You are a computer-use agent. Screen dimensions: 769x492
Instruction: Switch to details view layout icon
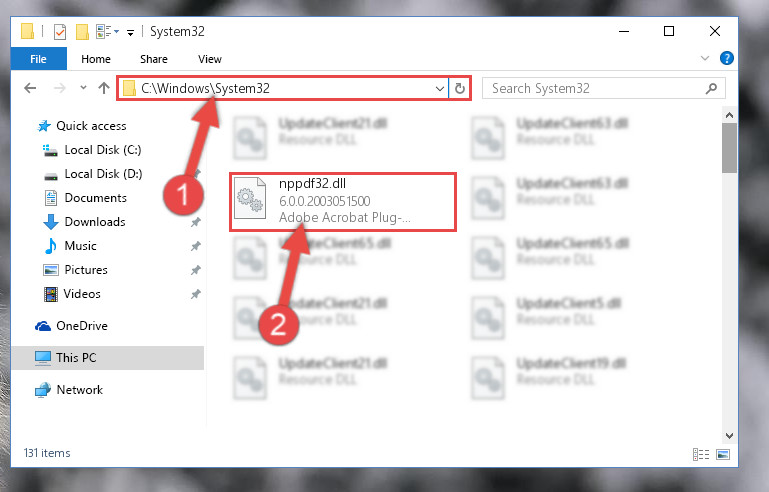[701, 454]
